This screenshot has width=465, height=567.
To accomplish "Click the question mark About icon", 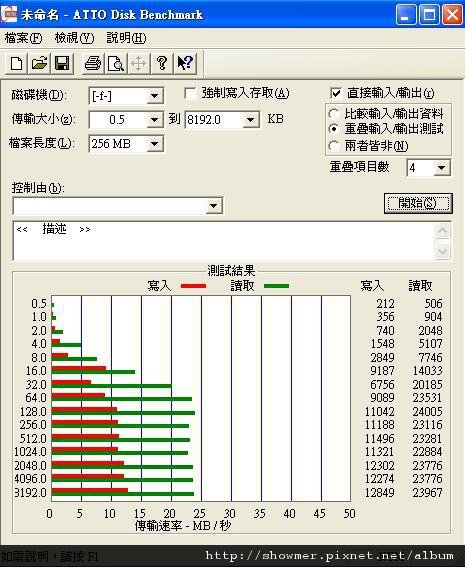I will 162,64.
